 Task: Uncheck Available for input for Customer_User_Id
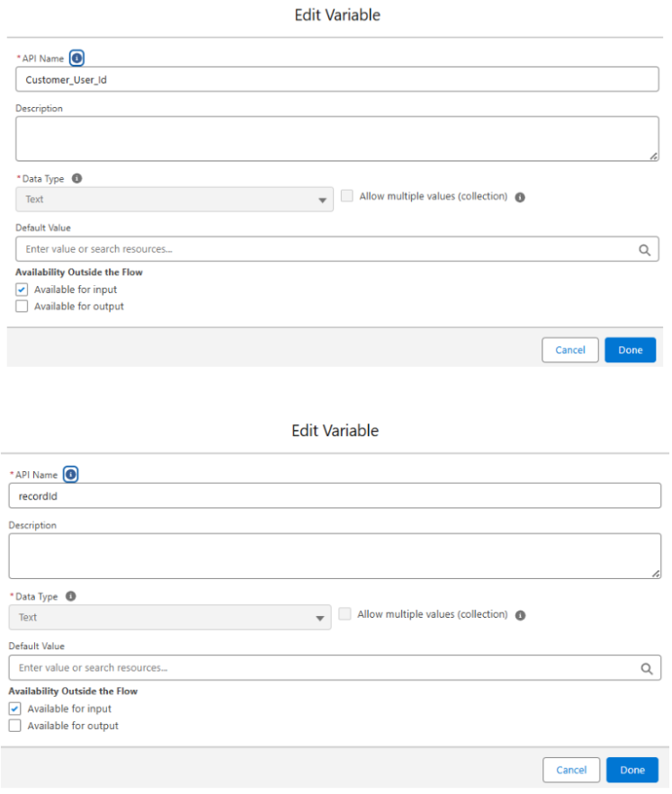pyautogui.click(x=22, y=290)
